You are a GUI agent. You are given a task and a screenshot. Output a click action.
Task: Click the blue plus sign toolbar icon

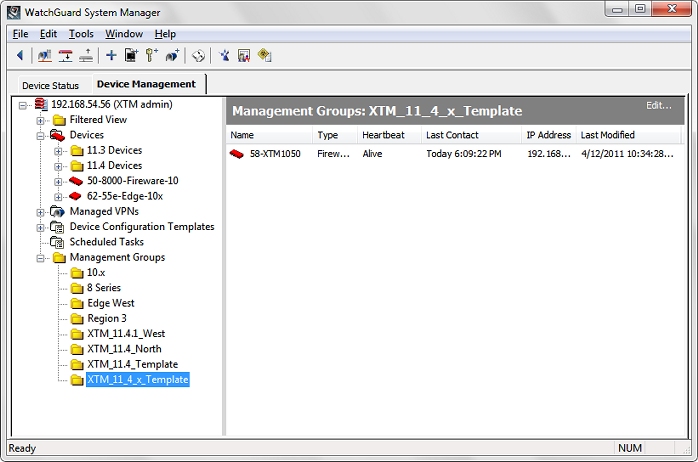(x=111, y=55)
